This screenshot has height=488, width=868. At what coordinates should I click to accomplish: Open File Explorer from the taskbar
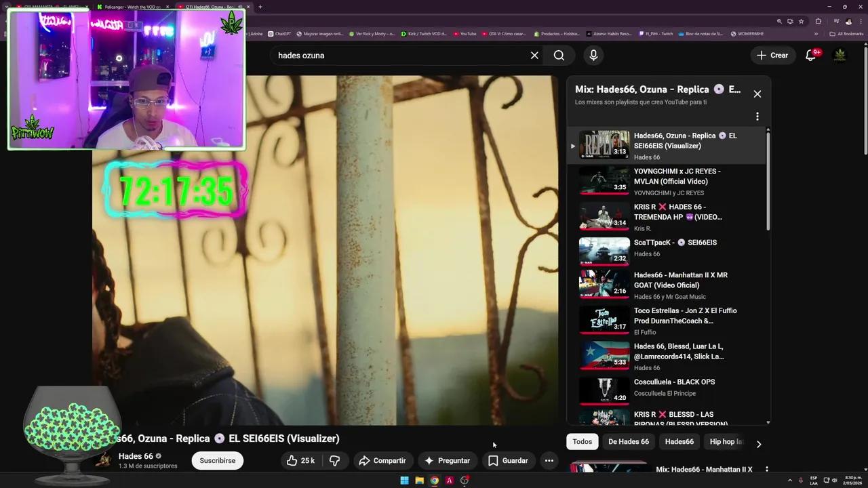pyautogui.click(x=420, y=481)
